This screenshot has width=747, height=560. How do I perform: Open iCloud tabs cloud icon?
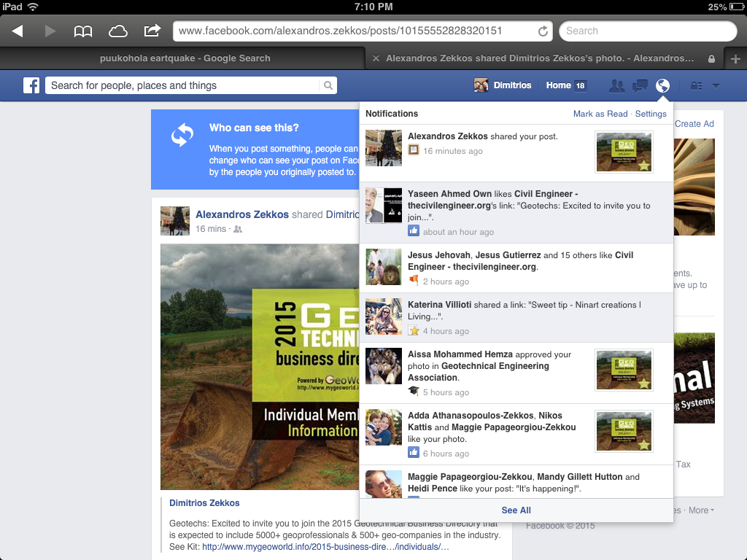point(117,31)
